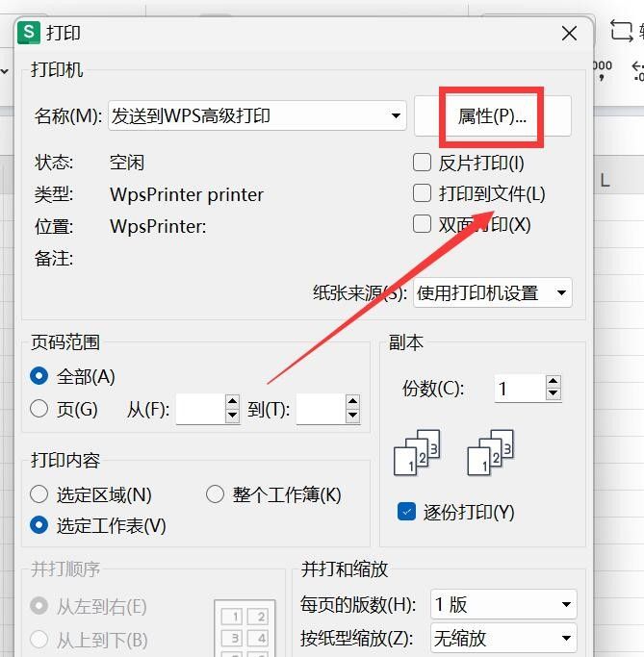Open 每页的版数 pages-per-sheet dropdown
644x657 pixels.
(x=503, y=604)
